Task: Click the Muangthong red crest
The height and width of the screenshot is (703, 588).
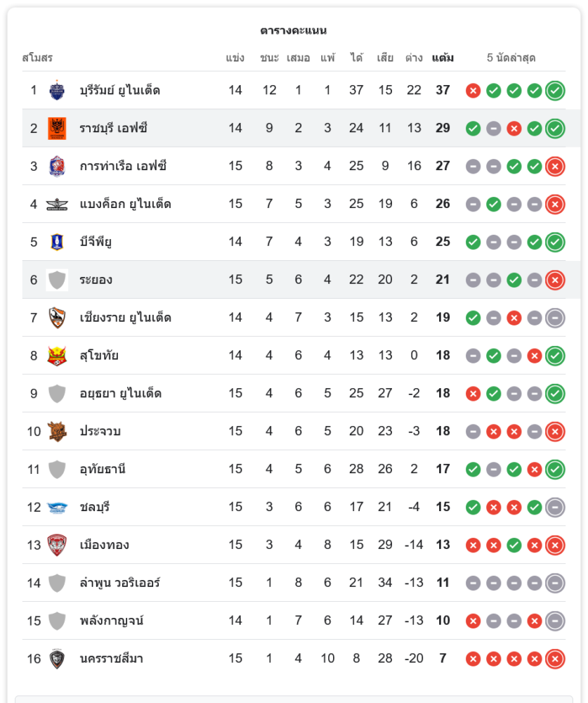Action: pyautogui.click(x=57, y=545)
